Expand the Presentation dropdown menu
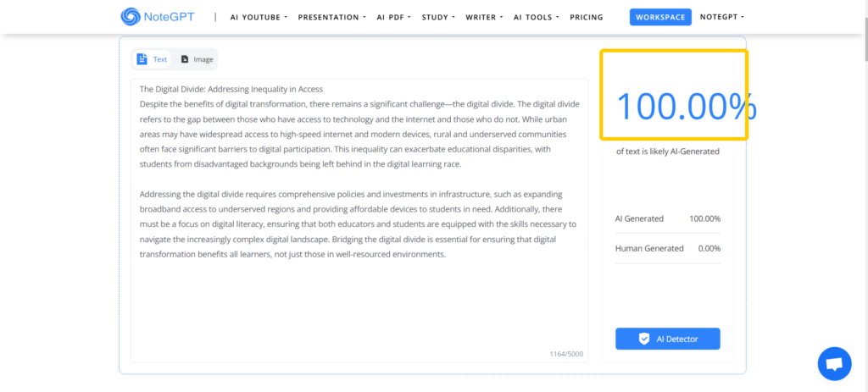868x392 pixels. click(331, 17)
